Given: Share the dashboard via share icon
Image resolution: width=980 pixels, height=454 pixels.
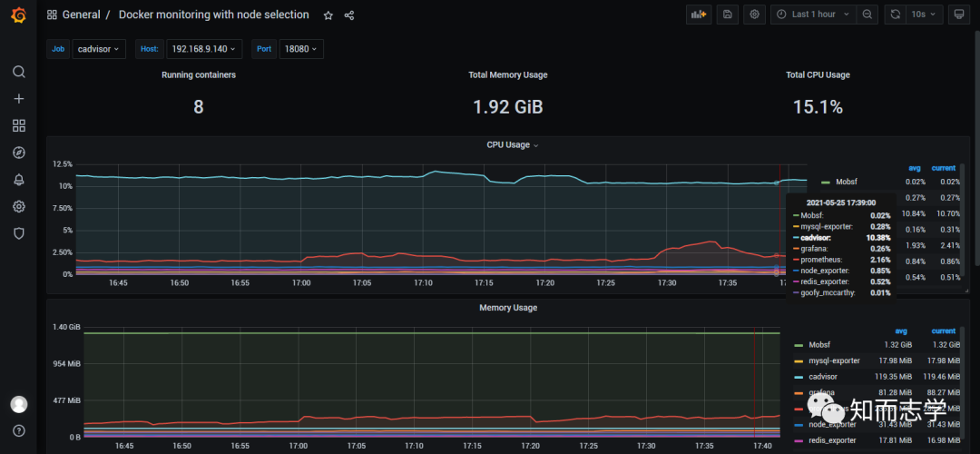Looking at the screenshot, I should click(349, 15).
